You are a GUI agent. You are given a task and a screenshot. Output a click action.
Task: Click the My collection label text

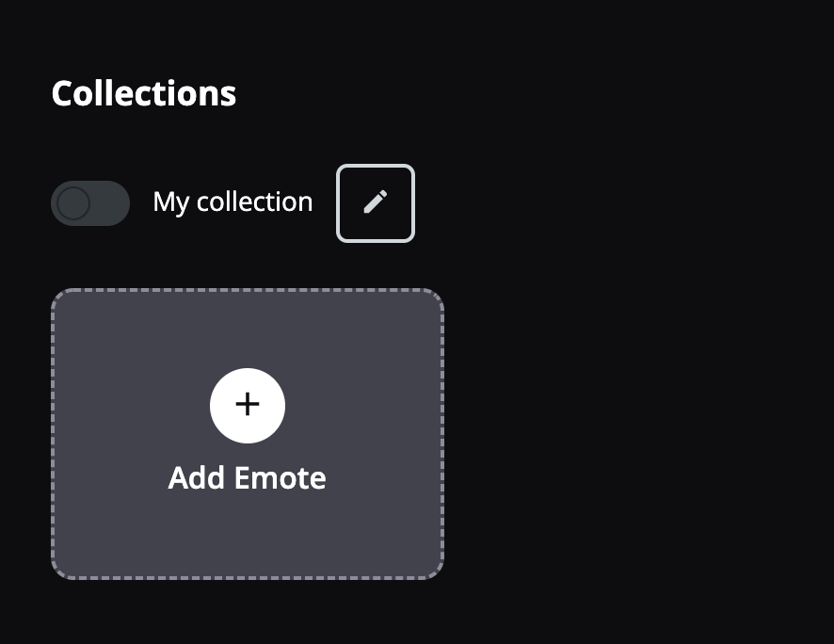coord(233,202)
